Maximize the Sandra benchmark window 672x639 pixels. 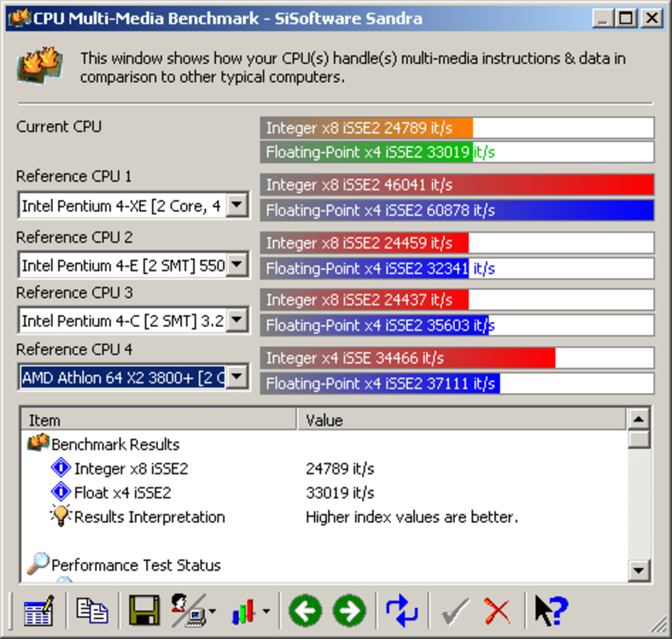pyautogui.click(x=626, y=18)
